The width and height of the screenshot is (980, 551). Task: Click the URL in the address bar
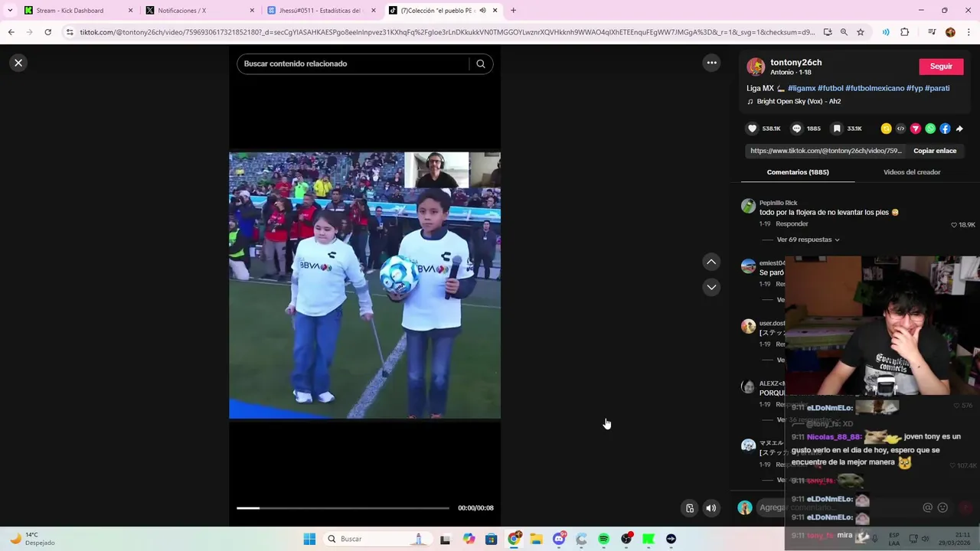447,32
